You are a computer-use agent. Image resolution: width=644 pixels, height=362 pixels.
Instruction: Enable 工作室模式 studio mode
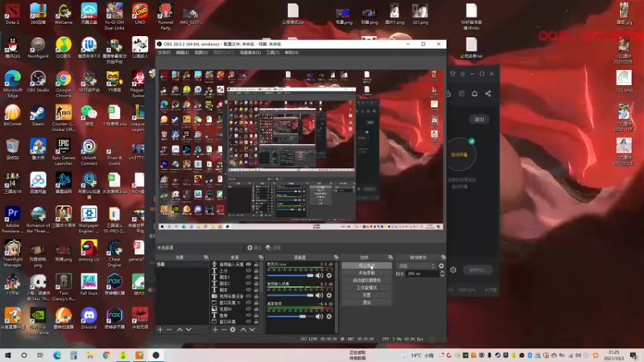click(367, 288)
